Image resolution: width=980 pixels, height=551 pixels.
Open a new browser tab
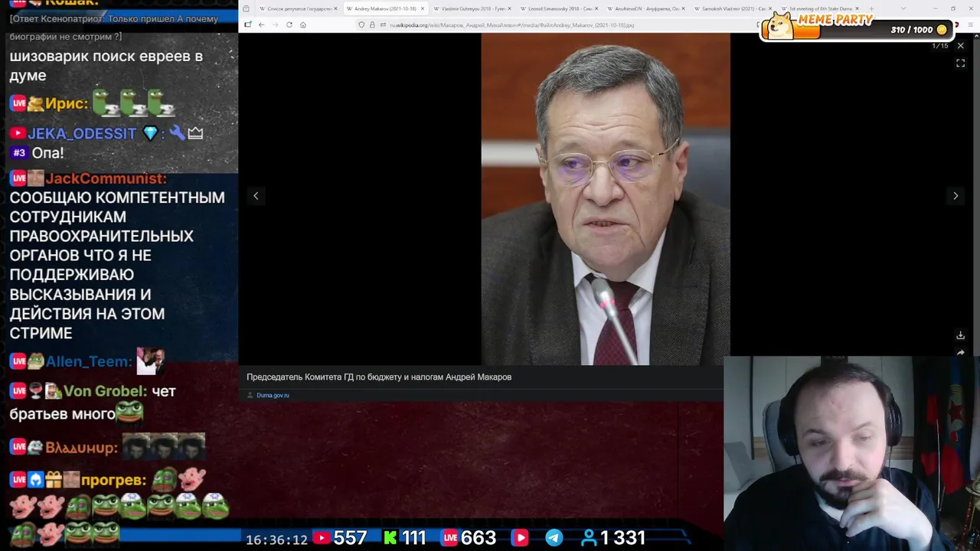tap(871, 8)
